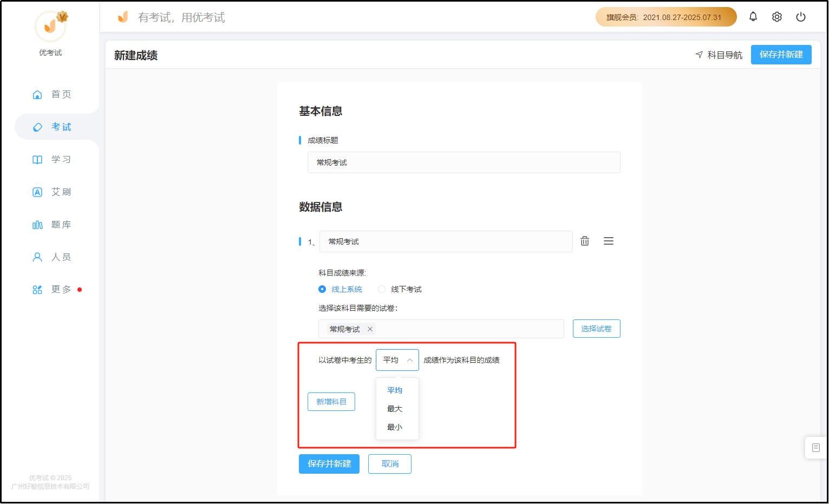
Task: Open the notification bell icon
Action: [x=753, y=16]
